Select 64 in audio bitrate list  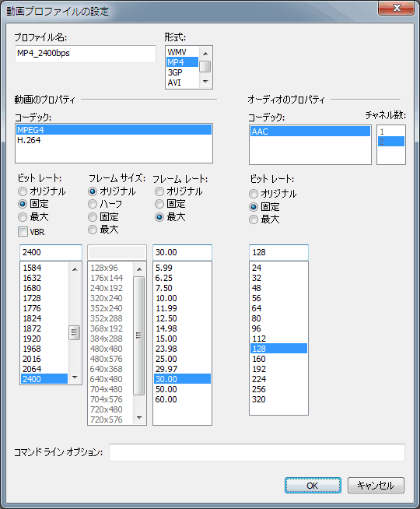coord(278,308)
